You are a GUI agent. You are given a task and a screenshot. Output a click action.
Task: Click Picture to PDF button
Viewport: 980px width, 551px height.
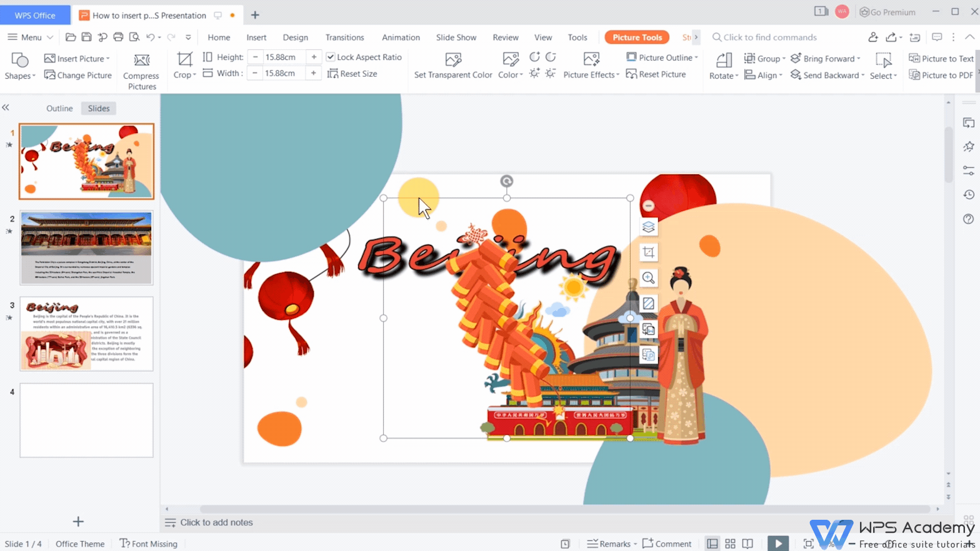pos(941,75)
